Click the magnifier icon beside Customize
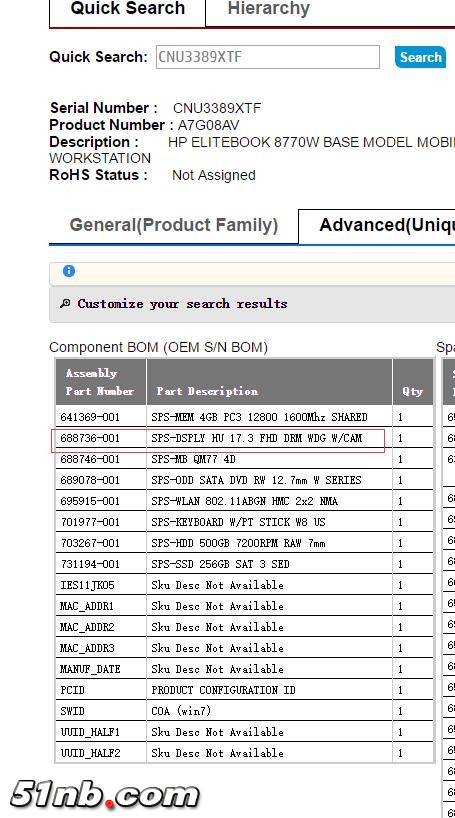The image size is (455, 818). (65, 304)
